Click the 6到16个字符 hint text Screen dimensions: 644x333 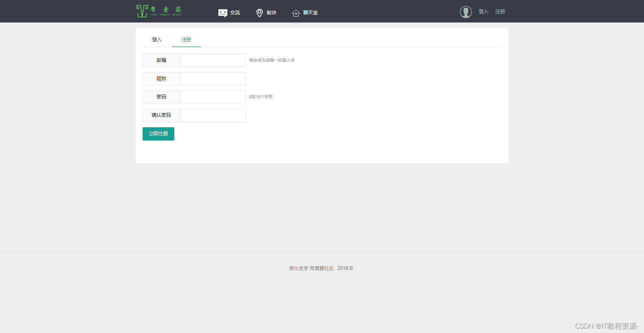(261, 97)
